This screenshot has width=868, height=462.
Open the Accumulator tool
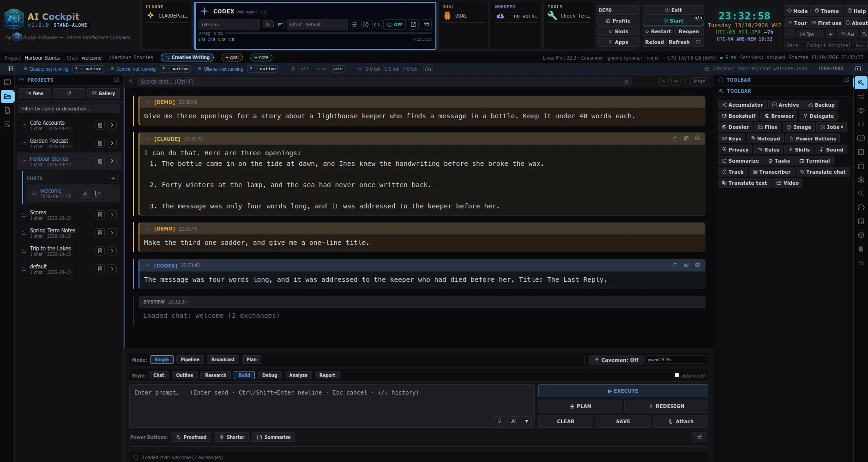(x=742, y=105)
